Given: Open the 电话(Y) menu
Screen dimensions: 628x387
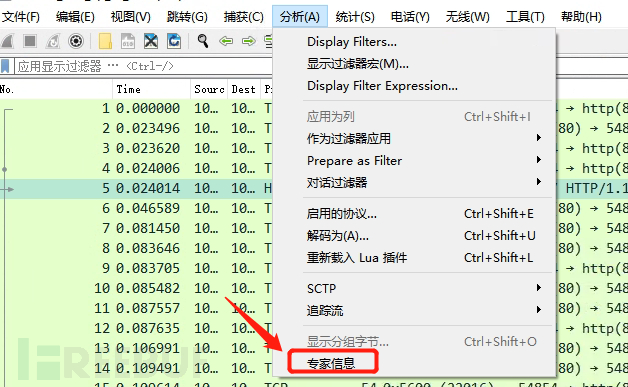Looking at the screenshot, I should pyautogui.click(x=410, y=17).
